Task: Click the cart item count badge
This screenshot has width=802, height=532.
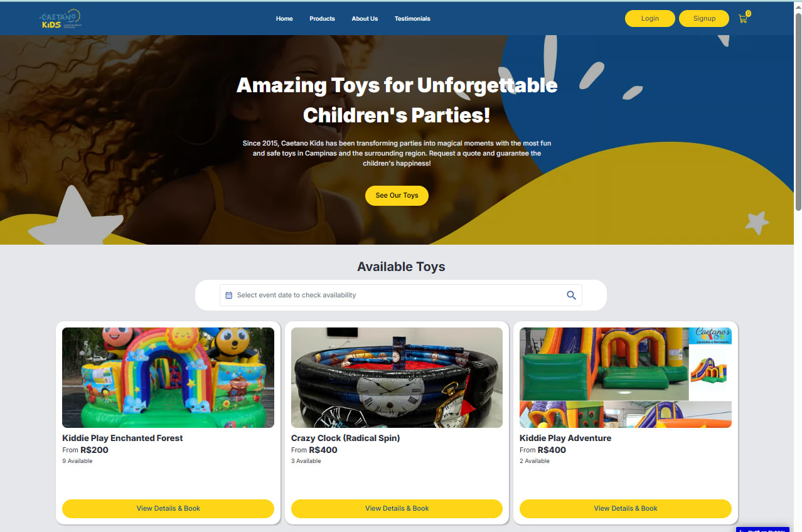Action: point(748,13)
